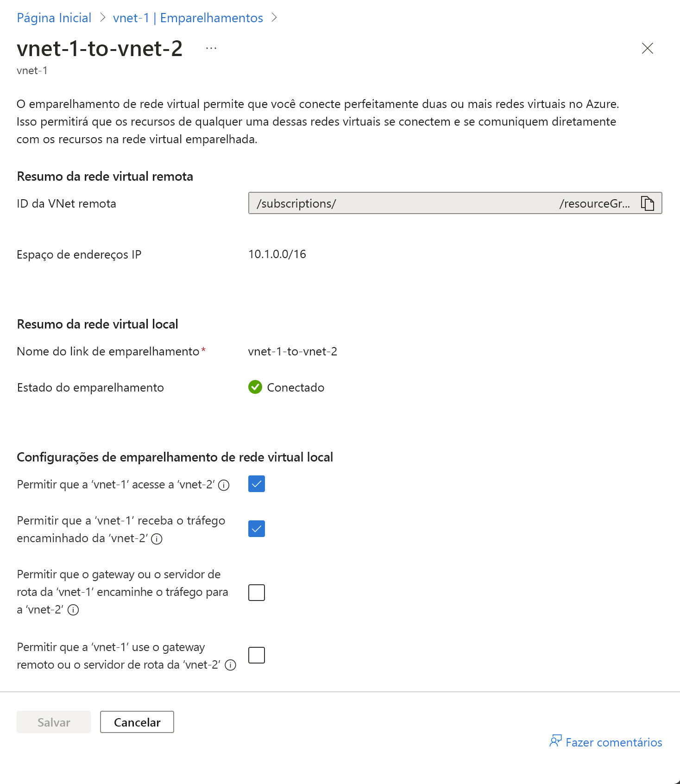This screenshot has width=680, height=784.
Task: Click the Salvar button
Action: coord(54,722)
